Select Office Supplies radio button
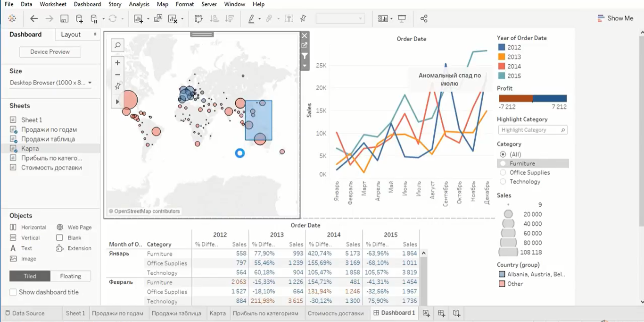 (503, 172)
